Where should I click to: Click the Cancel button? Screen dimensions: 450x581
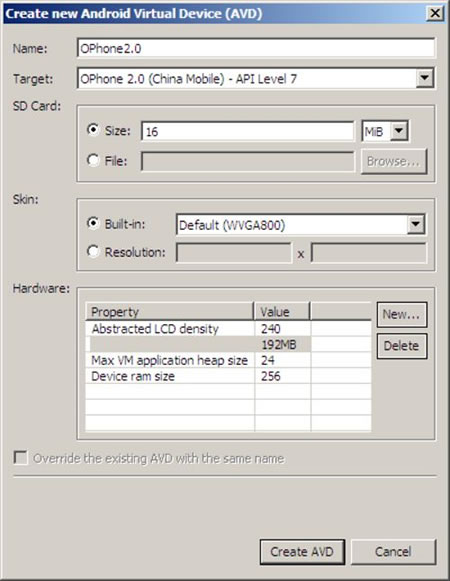pyautogui.click(x=393, y=552)
